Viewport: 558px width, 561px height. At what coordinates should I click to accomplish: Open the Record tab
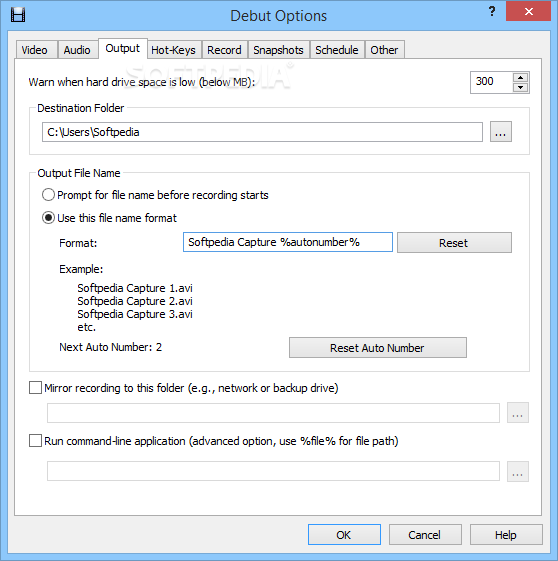(225, 50)
